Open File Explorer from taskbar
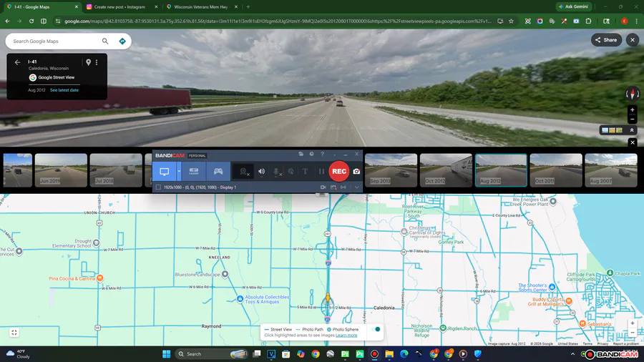The height and width of the screenshot is (362, 644). pyautogui.click(x=389, y=354)
